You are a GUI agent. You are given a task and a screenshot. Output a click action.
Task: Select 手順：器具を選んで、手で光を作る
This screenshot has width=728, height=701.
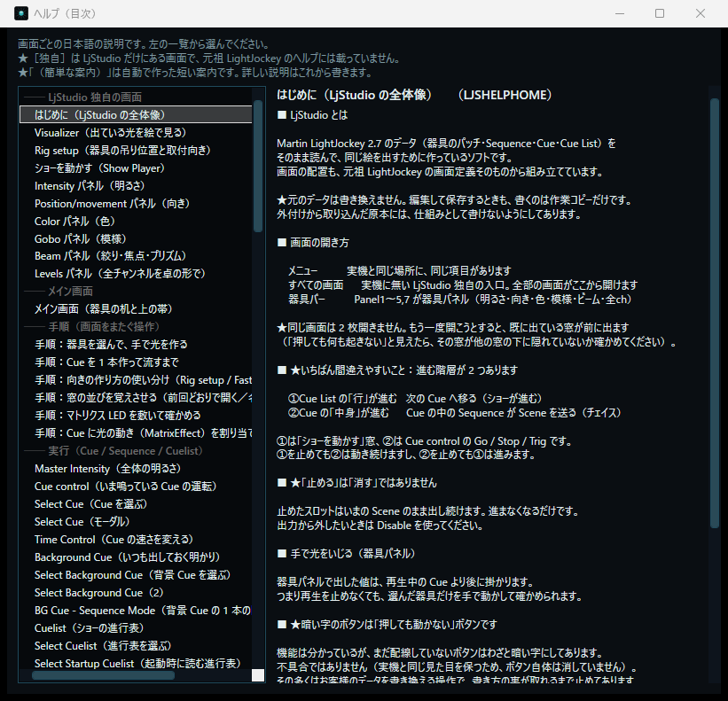pos(136,344)
